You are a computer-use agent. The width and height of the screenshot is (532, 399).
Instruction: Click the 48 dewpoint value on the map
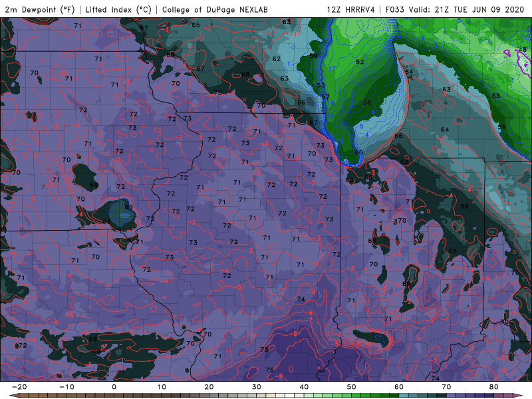click(x=523, y=50)
